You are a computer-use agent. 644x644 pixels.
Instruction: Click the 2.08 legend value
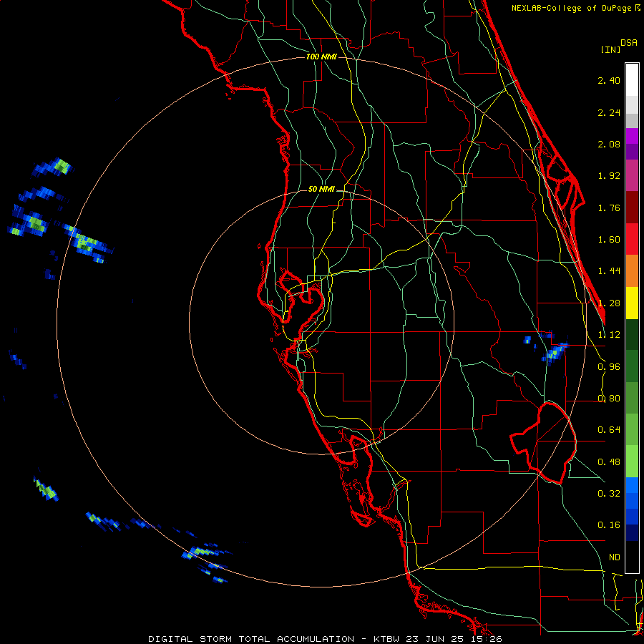609,144
